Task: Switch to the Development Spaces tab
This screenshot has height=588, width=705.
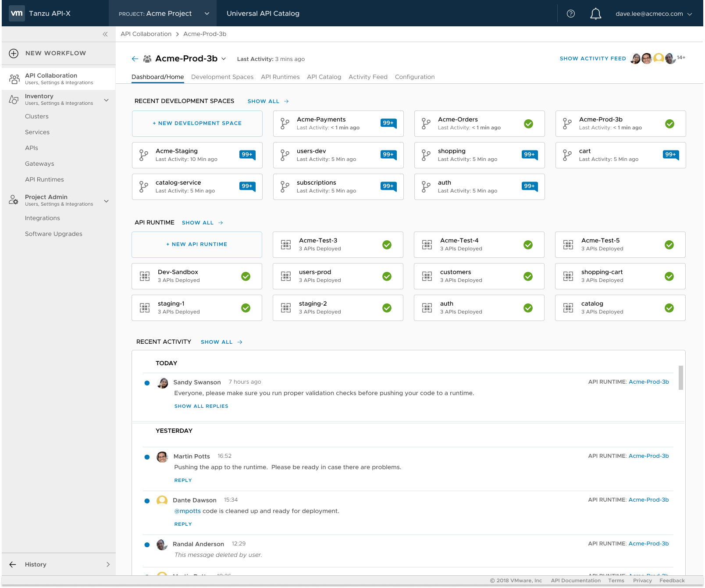Action: pos(222,77)
